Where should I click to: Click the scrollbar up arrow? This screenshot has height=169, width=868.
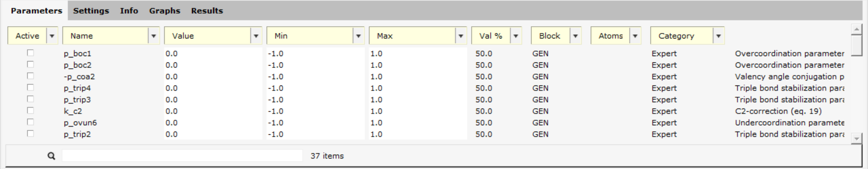pos(856,29)
